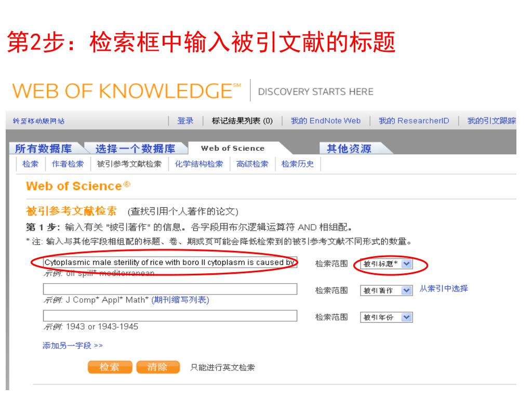Click the 检索 sub-menu link
This screenshot has height=399, width=532.
[x=31, y=164]
